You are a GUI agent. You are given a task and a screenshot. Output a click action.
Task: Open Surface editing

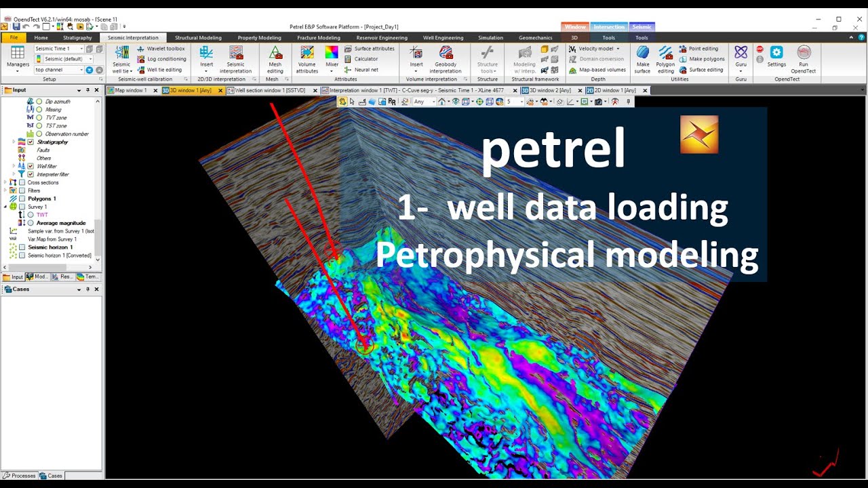pyautogui.click(x=701, y=69)
